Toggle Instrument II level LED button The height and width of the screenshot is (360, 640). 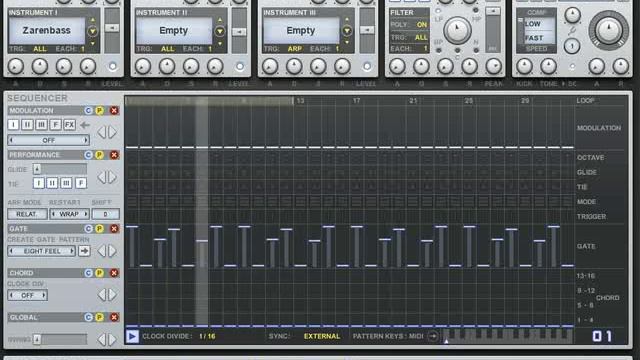(240, 66)
